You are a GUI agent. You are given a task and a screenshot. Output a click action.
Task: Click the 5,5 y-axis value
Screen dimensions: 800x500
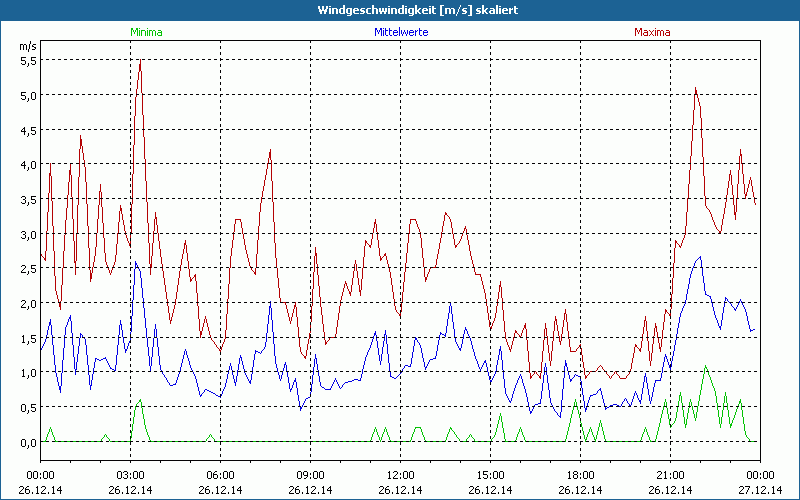pos(29,61)
